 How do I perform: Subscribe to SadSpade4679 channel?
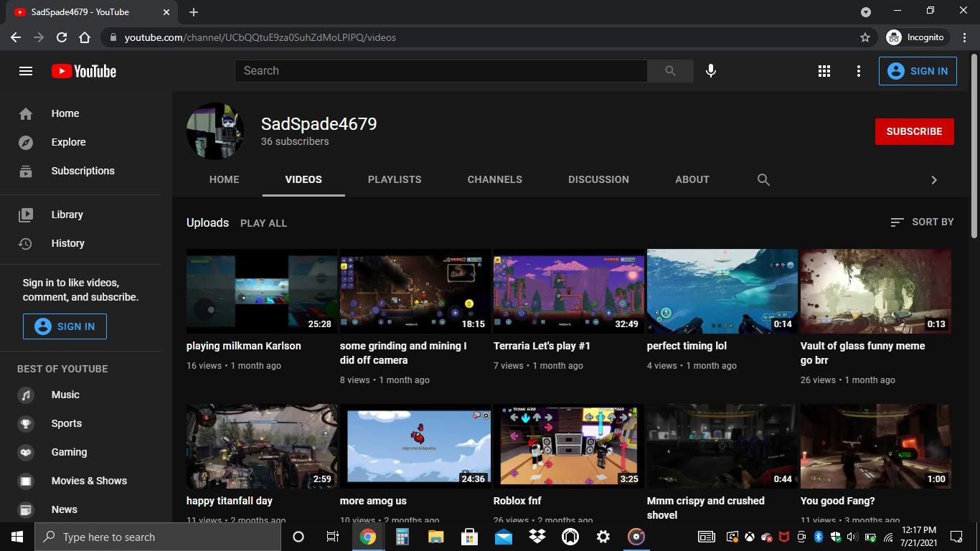[x=914, y=131]
